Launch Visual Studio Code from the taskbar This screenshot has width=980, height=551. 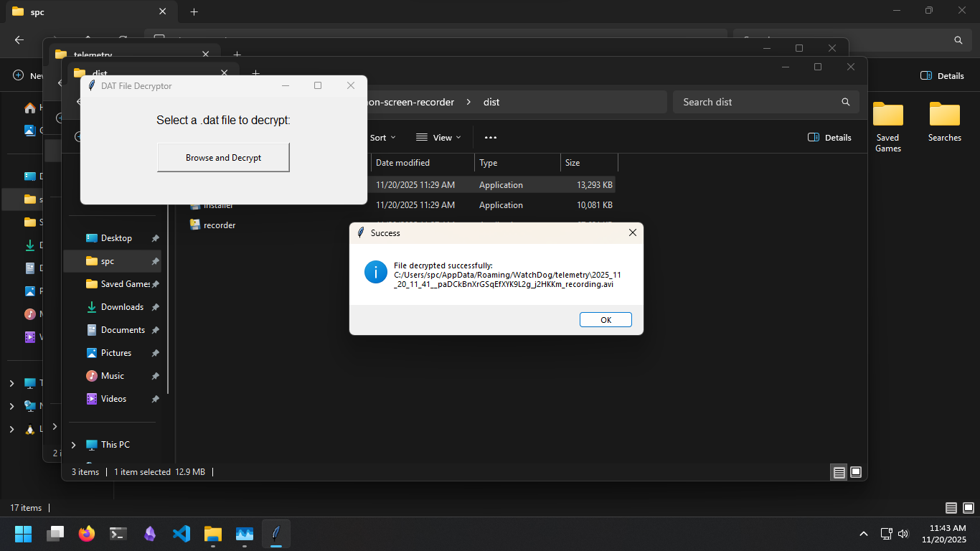[181, 534]
